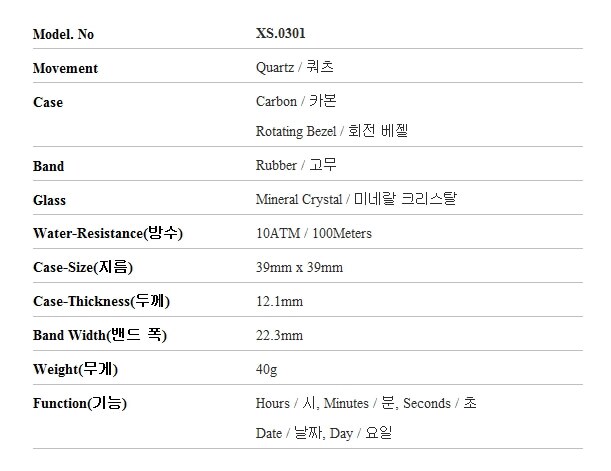The height and width of the screenshot is (471, 611).
Task: Click the Case row label
Action: [x=48, y=102]
